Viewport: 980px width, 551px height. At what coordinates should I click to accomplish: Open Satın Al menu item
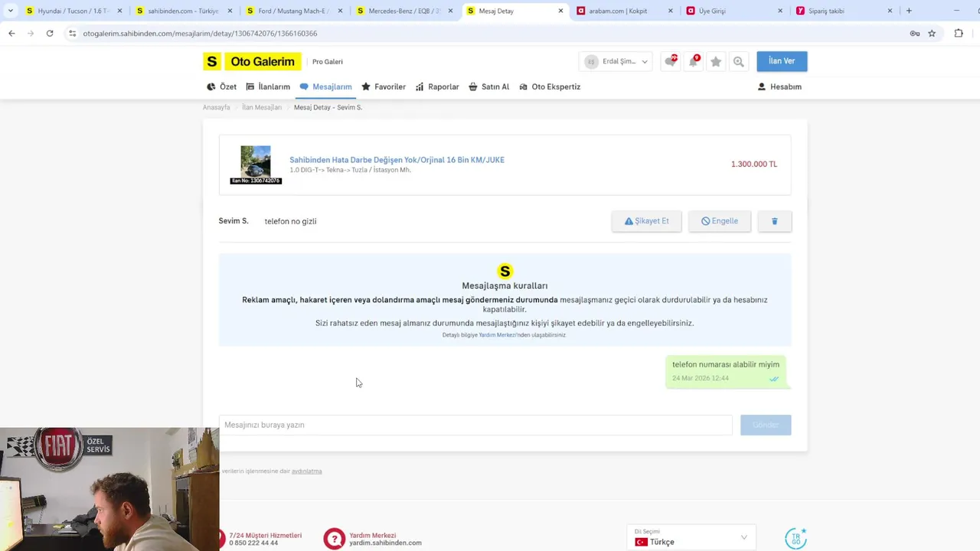488,86
